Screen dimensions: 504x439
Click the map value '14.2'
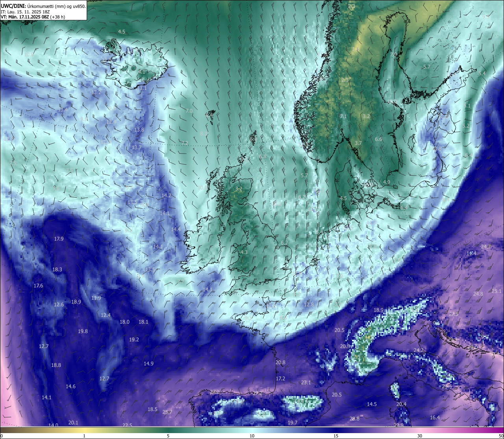point(166,195)
